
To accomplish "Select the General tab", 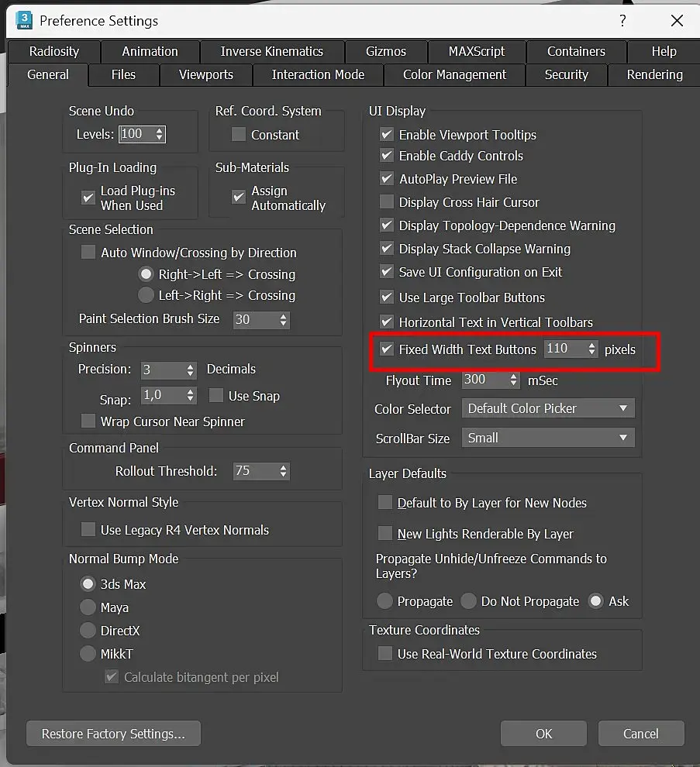I will coord(48,75).
